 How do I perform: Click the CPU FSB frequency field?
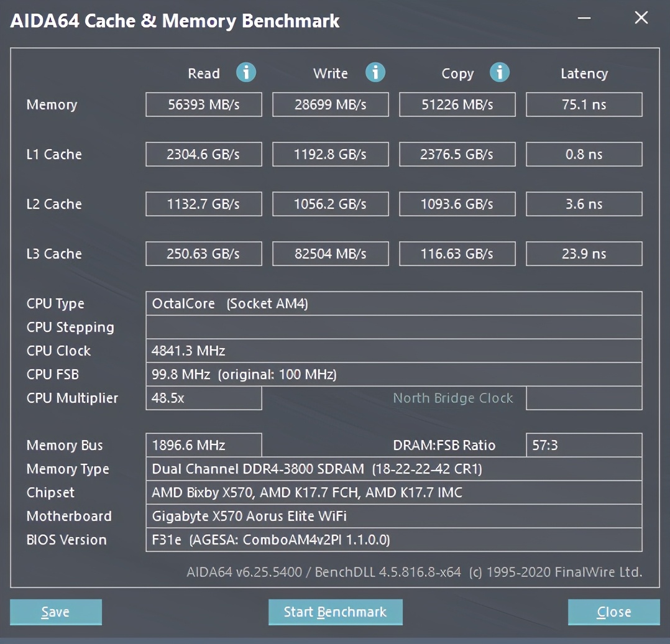tap(393, 374)
